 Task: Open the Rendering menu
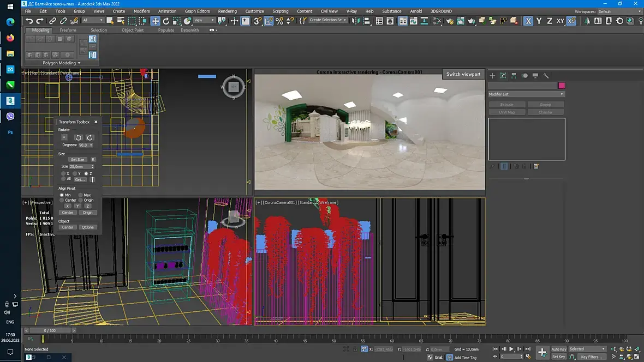point(227,11)
